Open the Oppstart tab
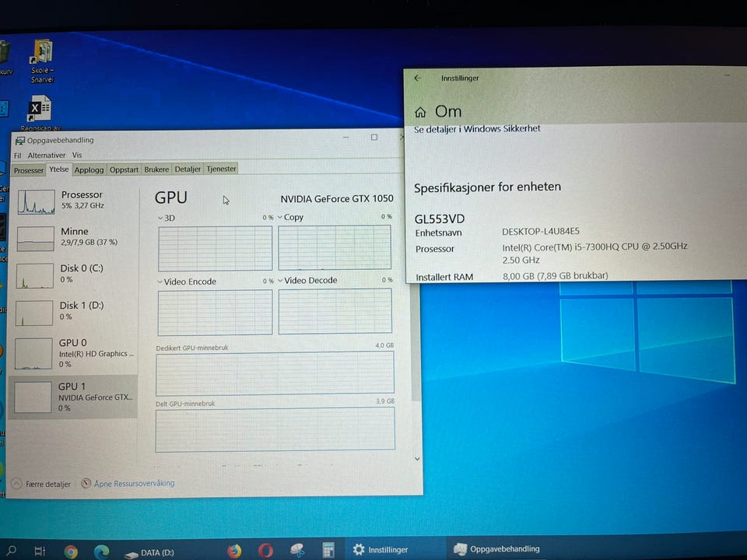 [124, 170]
